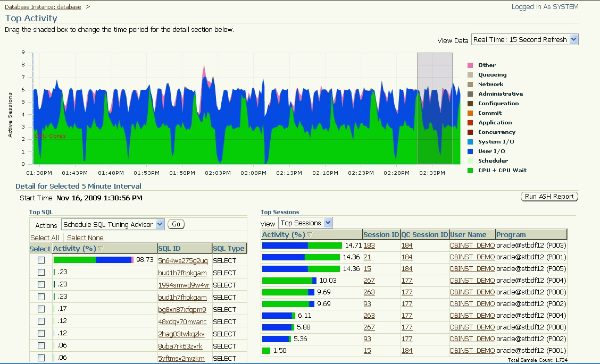This screenshot has width=600, height=364.
Task: Select the checkbox for SQL 1994smwd9w4vr
Action: (x=41, y=285)
